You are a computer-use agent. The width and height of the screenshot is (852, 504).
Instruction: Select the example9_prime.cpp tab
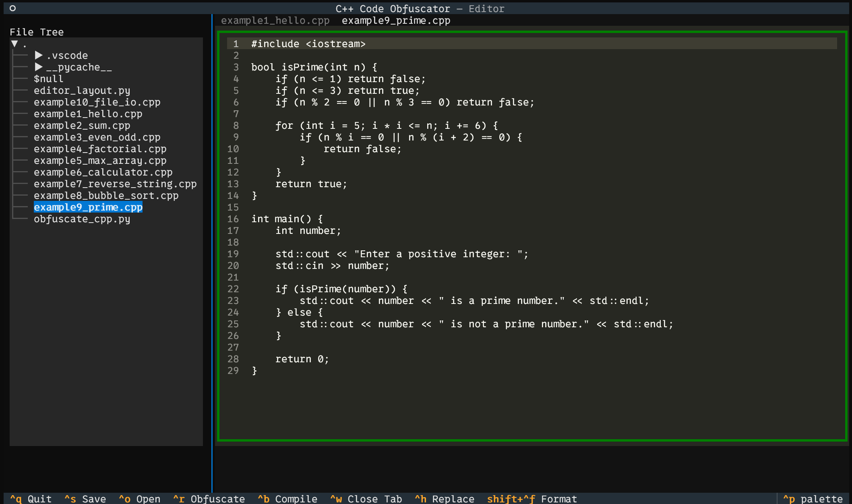click(396, 21)
